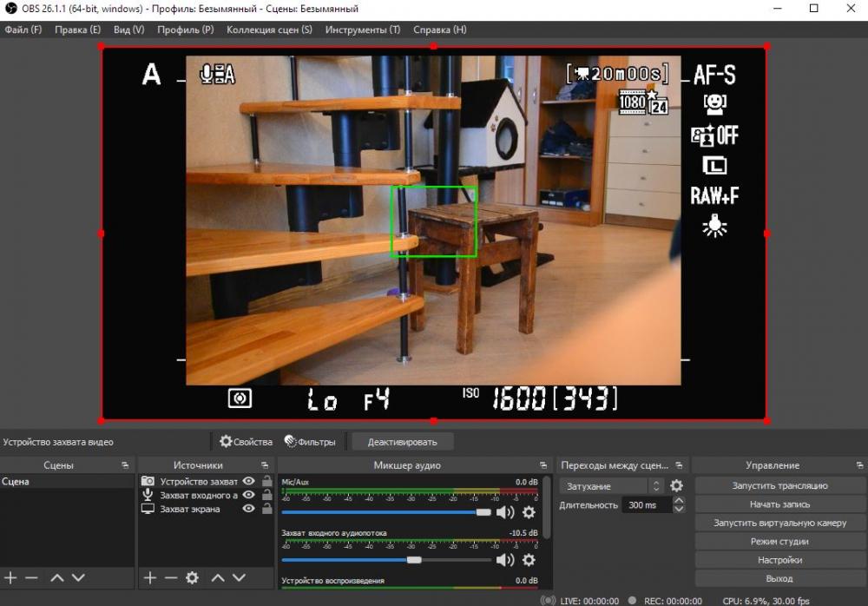868x606 pixels.
Task: Open Захват входного аудиопотока settings gear
Action: click(529, 560)
